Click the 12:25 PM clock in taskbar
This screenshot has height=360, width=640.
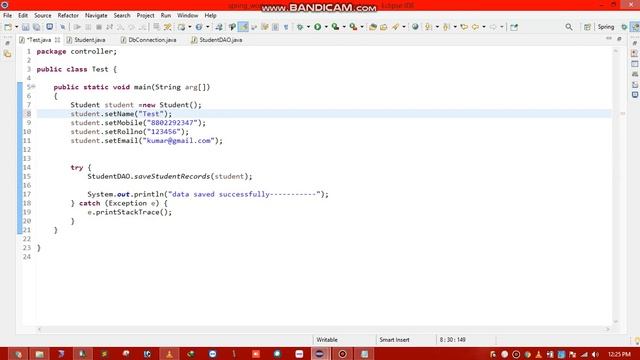pos(619,354)
